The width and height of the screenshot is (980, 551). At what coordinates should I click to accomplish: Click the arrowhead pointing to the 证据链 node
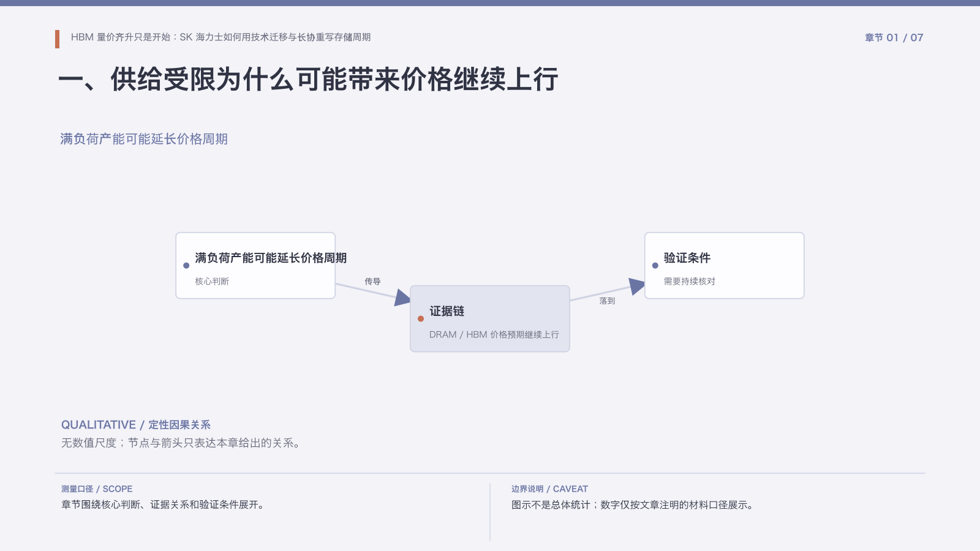click(402, 298)
